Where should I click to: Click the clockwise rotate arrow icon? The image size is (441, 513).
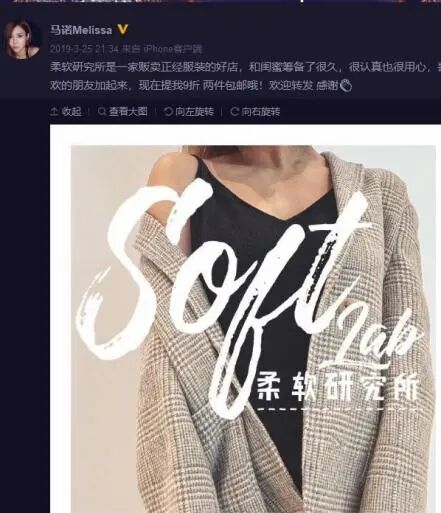coord(235,111)
